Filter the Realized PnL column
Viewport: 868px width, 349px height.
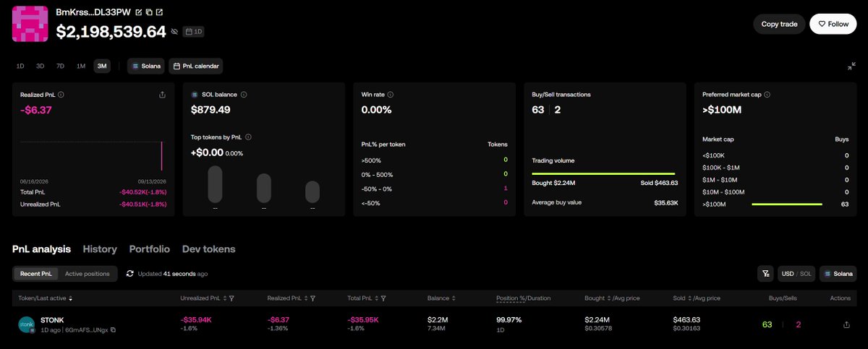pyautogui.click(x=313, y=298)
